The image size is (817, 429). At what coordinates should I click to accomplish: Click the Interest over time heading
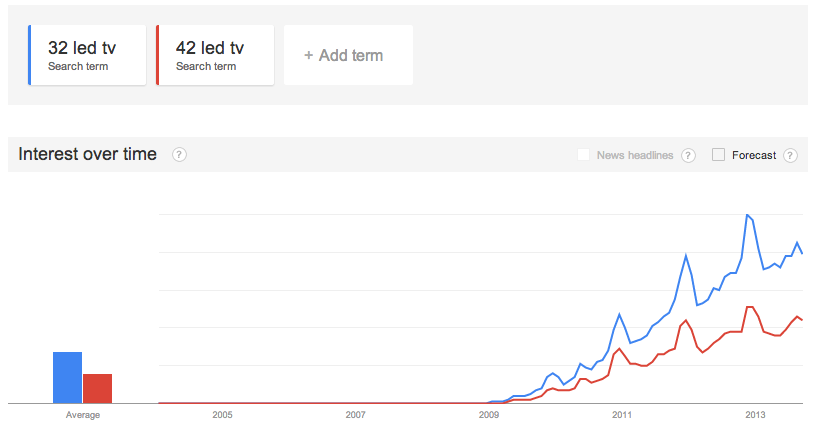coord(88,154)
